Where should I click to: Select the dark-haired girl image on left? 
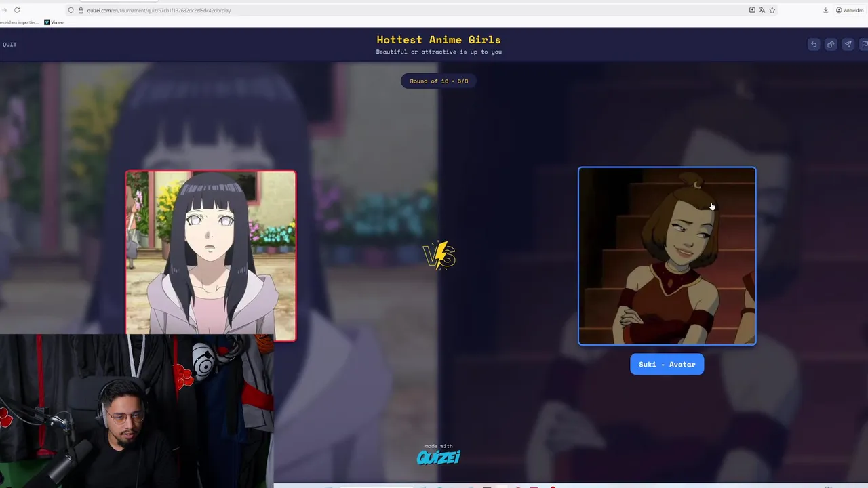(x=211, y=256)
